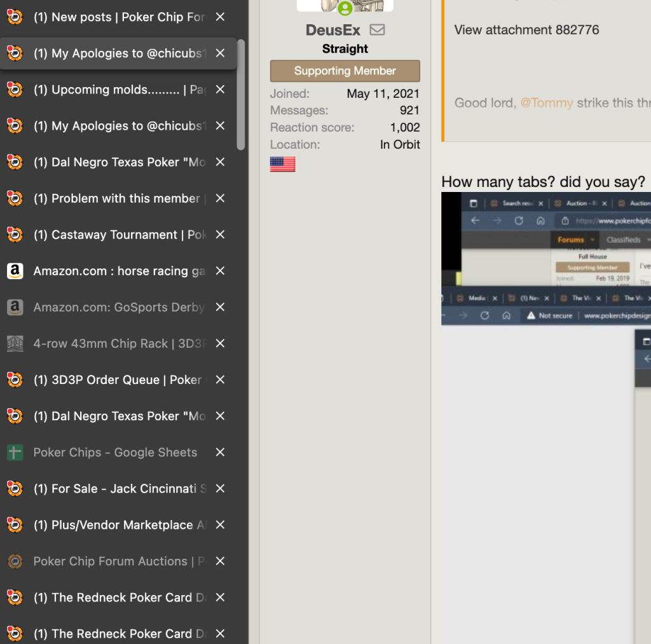This screenshot has width=651, height=644.
Task: Click the 3D3P favicon on Chip Rack tab
Action: pyautogui.click(x=15, y=343)
